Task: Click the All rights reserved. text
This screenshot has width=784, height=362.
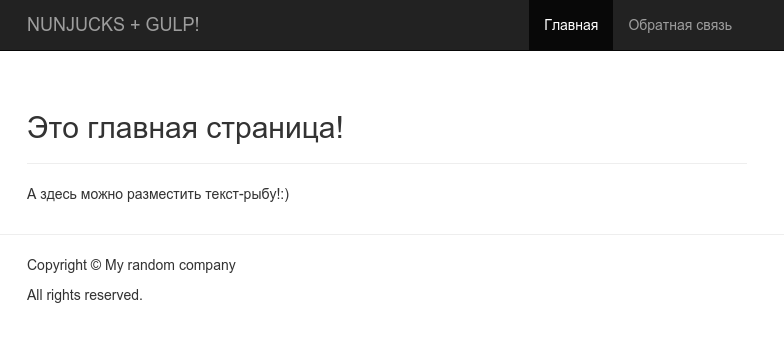Action: [x=84, y=295]
